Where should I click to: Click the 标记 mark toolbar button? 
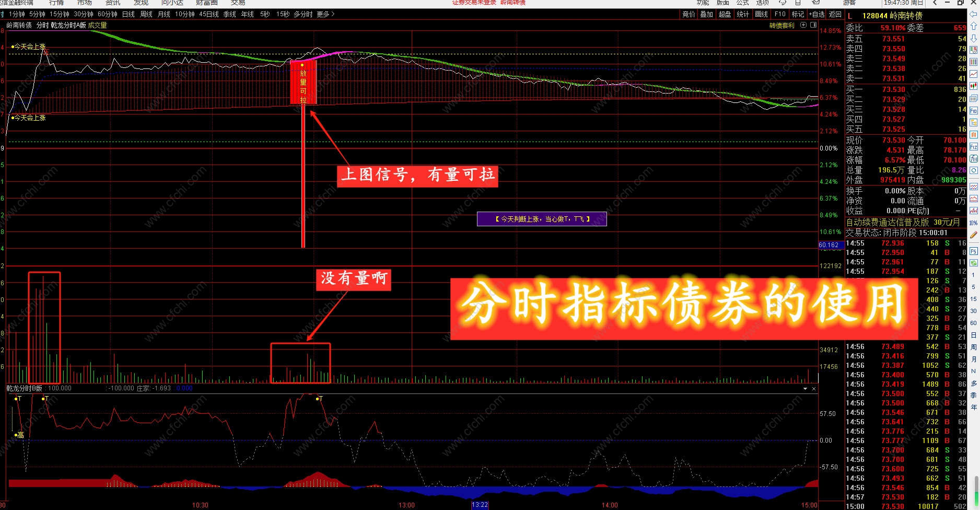tap(798, 14)
